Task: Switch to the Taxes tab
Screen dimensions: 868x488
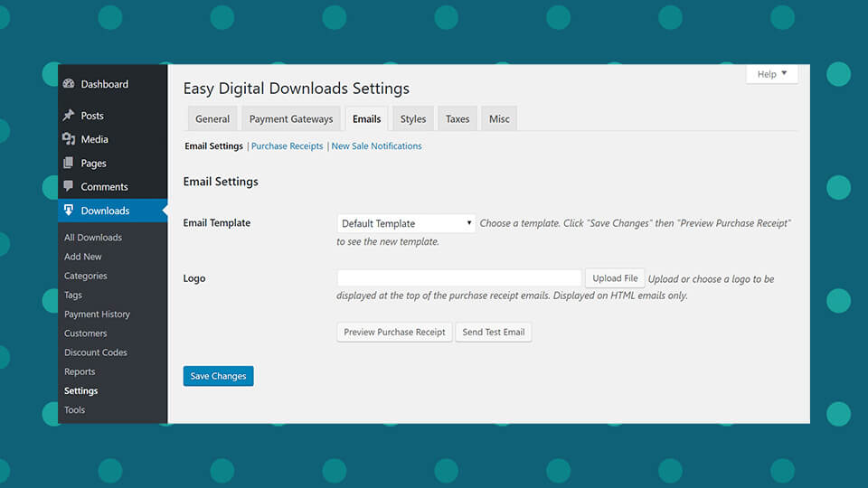Action: (x=458, y=119)
